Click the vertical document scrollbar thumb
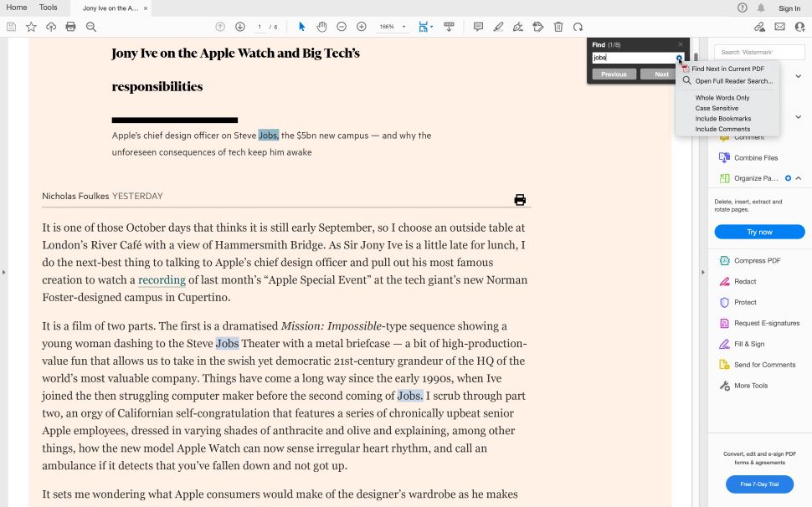The width and height of the screenshot is (812, 507). tap(696, 58)
